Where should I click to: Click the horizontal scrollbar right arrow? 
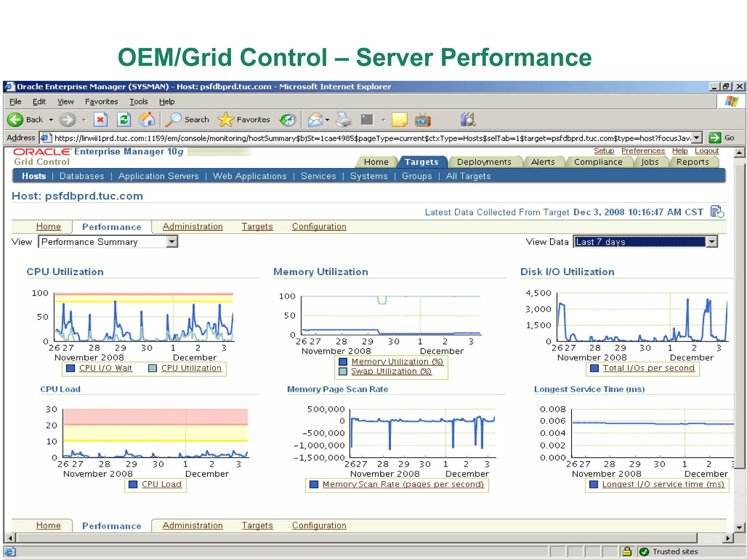(728, 538)
